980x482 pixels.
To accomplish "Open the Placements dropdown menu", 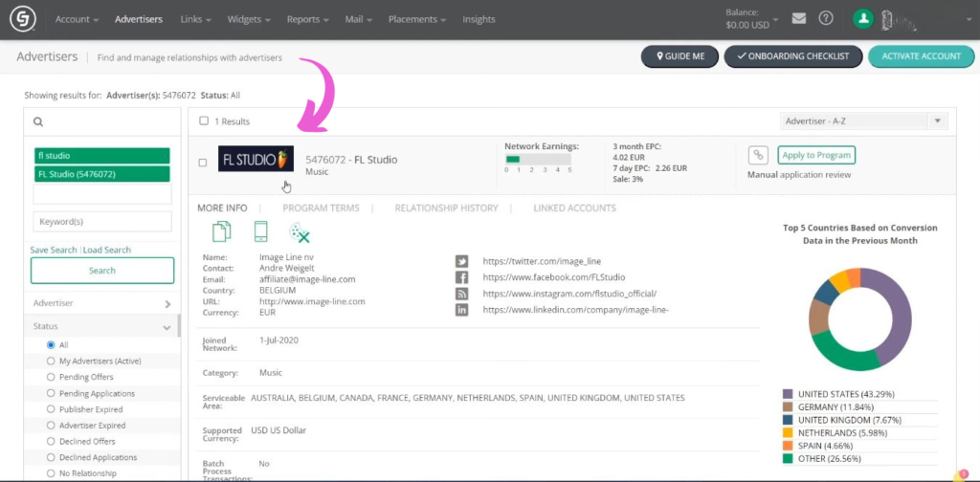I will 417,19.
